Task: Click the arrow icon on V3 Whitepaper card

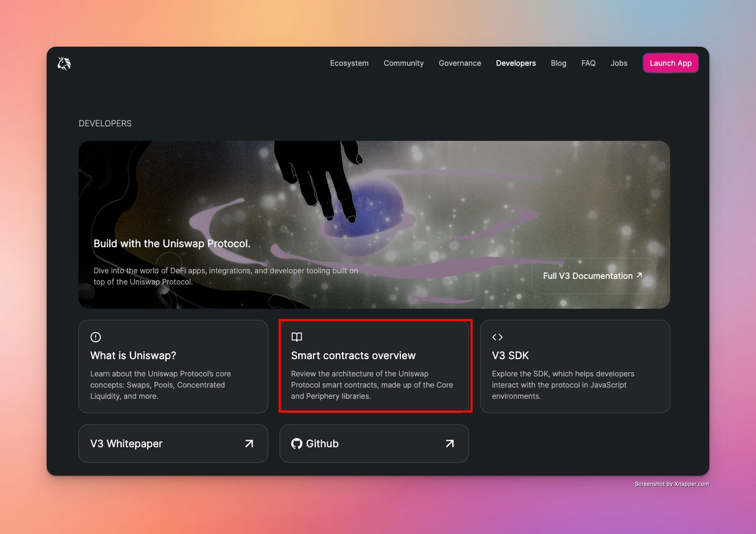Action: tap(249, 444)
